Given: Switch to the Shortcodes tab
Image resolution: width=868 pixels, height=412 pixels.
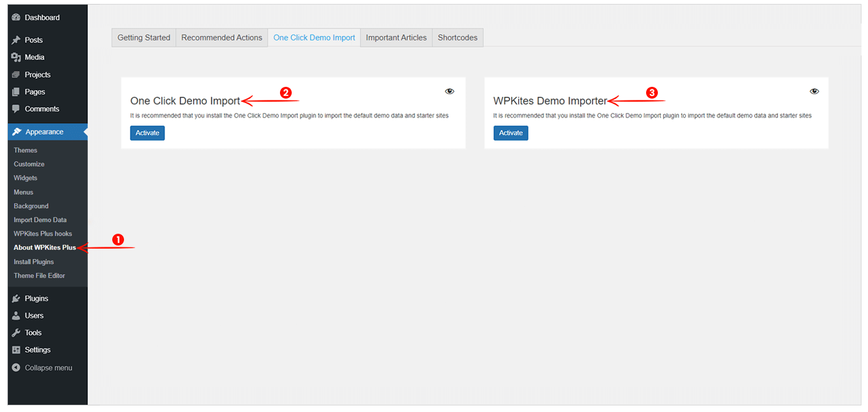Looking at the screenshot, I should coord(457,38).
